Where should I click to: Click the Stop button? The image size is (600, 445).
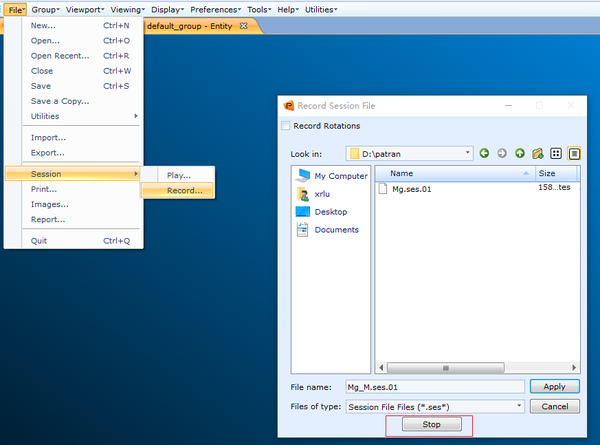click(x=431, y=424)
